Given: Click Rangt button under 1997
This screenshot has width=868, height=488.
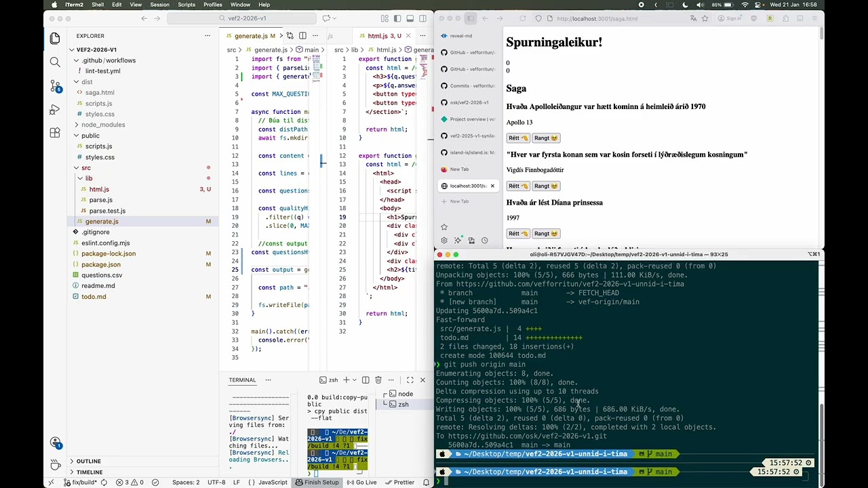Looking at the screenshot, I should [x=546, y=233].
